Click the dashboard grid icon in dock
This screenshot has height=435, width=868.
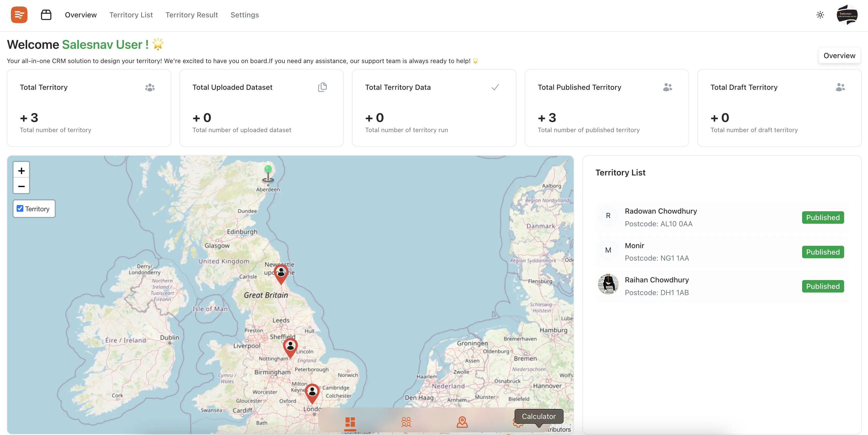pyautogui.click(x=350, y=422)
